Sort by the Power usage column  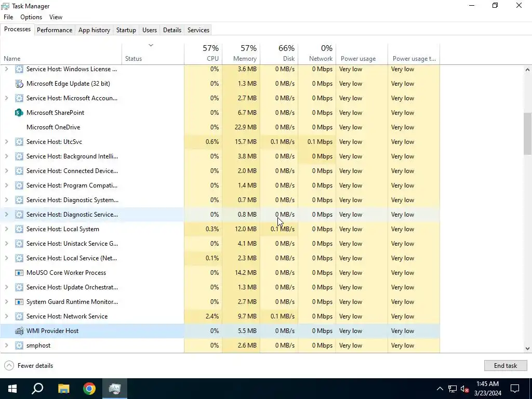[x=362, y=54]
